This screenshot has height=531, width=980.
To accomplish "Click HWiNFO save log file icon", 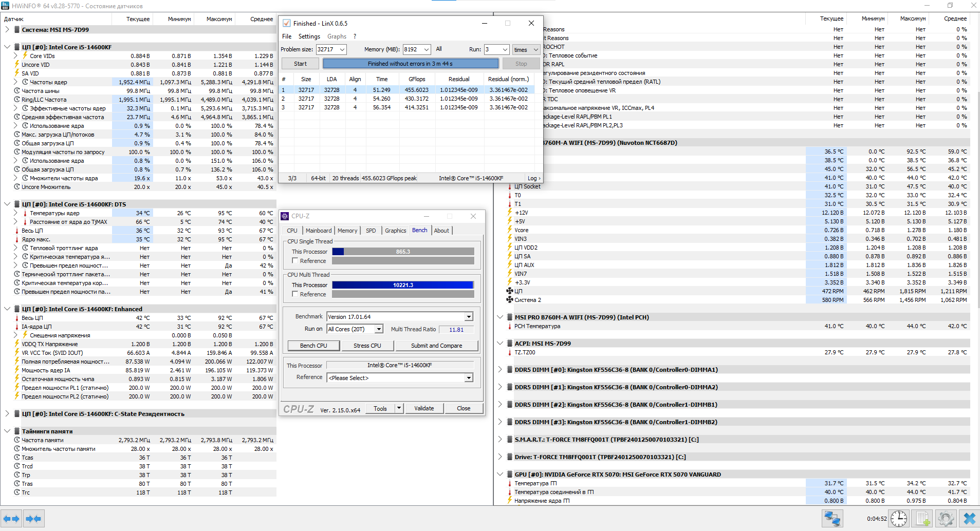I will pos(923,519).
